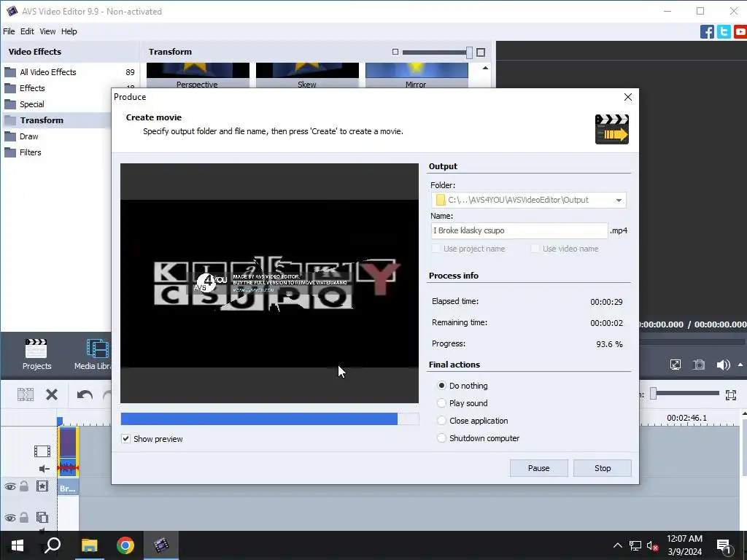Open Google Chrome from taskbar

(x=125, y=545)
